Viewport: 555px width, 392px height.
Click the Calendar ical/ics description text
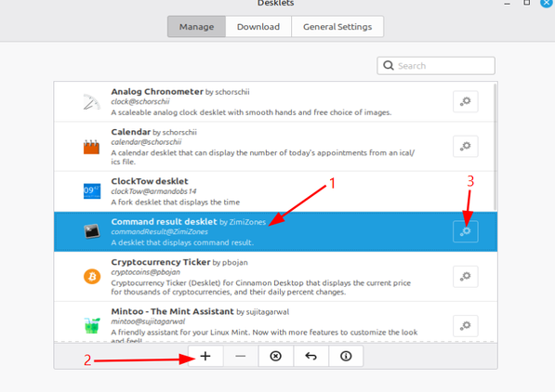263,157
